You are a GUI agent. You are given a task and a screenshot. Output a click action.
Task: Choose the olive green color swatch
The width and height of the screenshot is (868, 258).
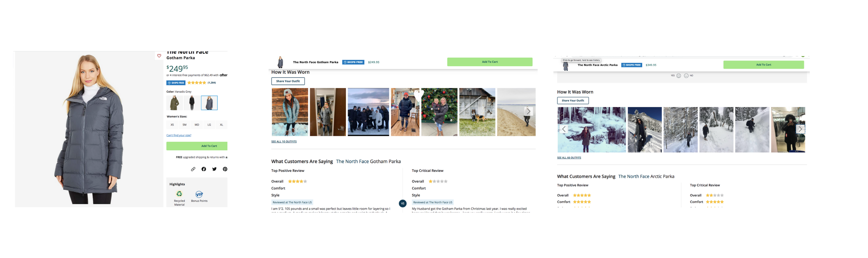coord(174,103)
